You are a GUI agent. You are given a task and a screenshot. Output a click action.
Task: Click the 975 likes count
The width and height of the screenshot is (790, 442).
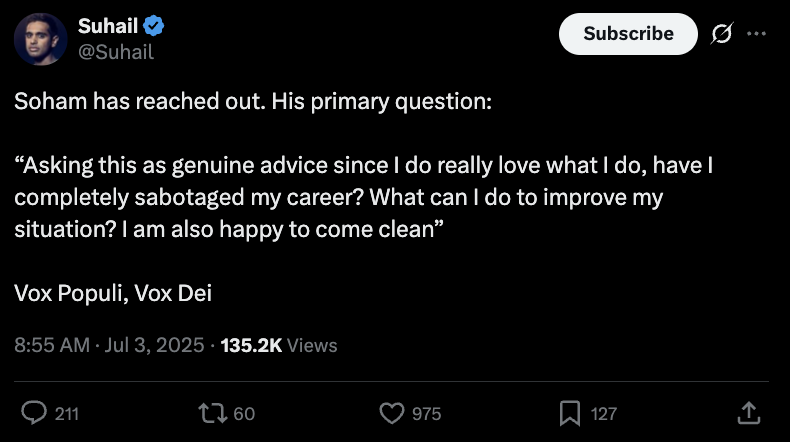pos(426,413)
